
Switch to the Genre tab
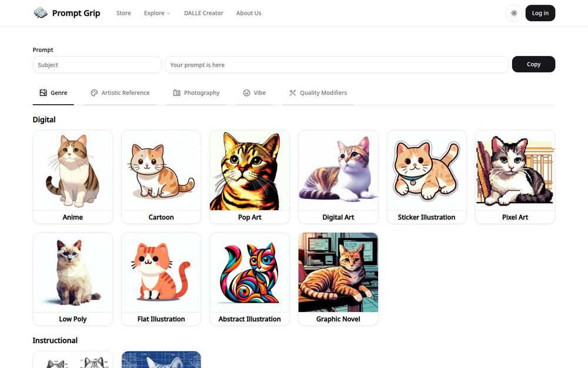click(54, 93)
